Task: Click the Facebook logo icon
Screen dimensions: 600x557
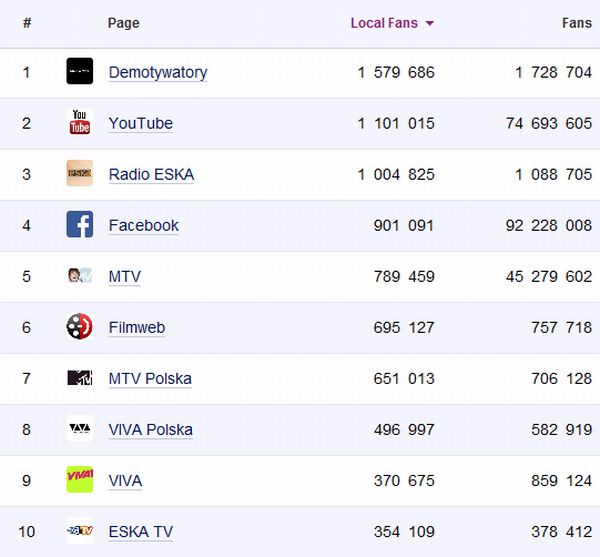Action: (x=80, y=224)
